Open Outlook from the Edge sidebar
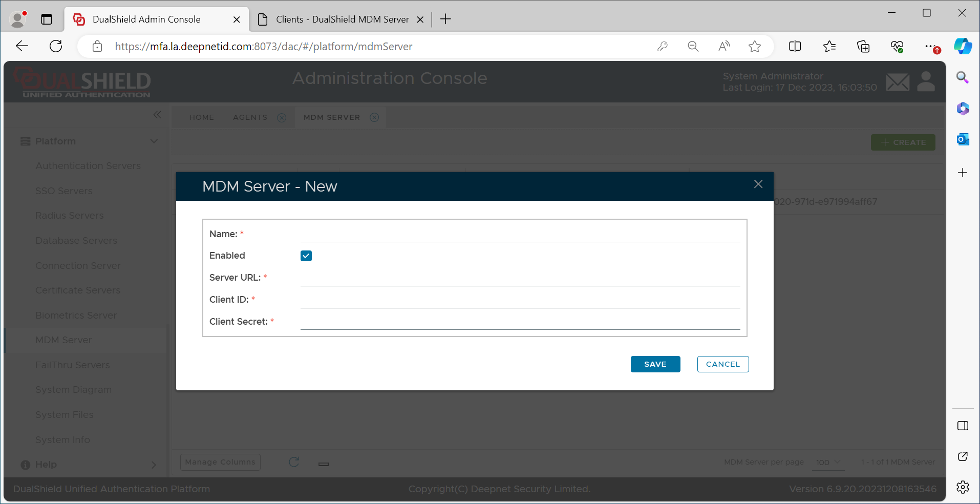 [x=963, y=139]
